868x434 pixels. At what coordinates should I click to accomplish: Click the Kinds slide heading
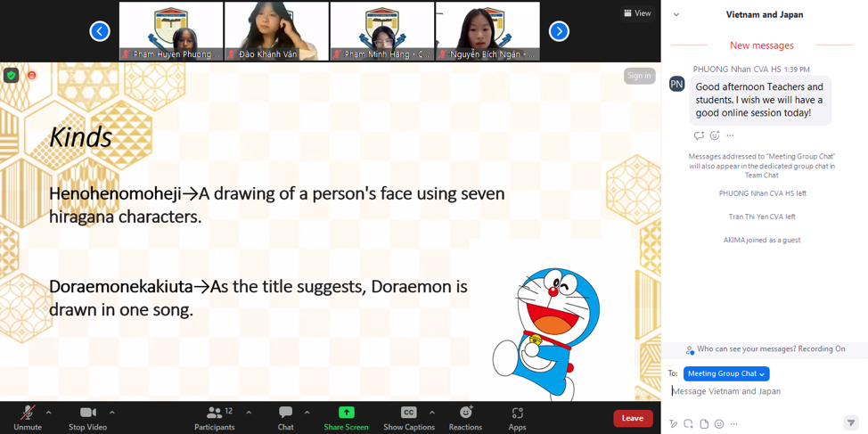pos(81,138)
